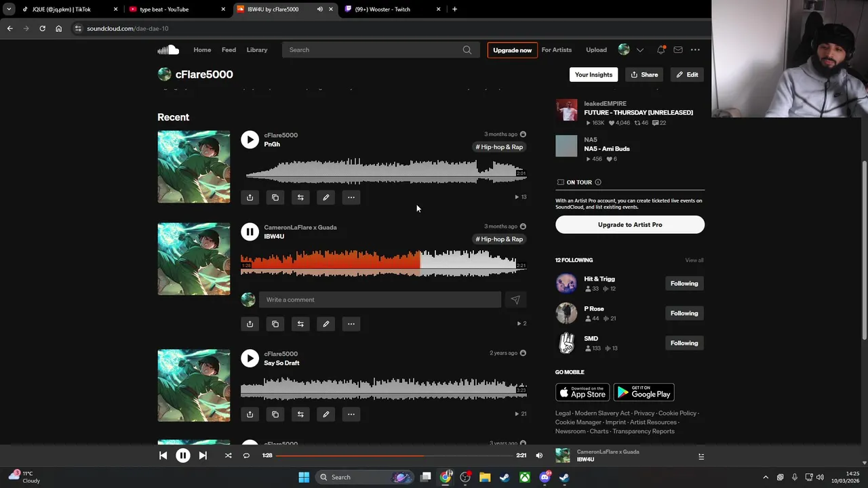868x488 pixels.
Task: Open the PnGh track artwork
Action: coord(194,167)
